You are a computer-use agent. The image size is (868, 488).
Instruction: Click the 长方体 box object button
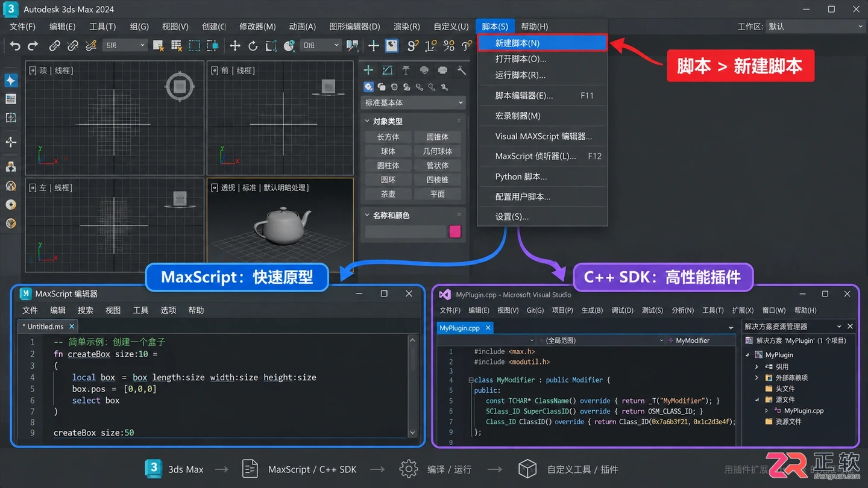(388, 137)
